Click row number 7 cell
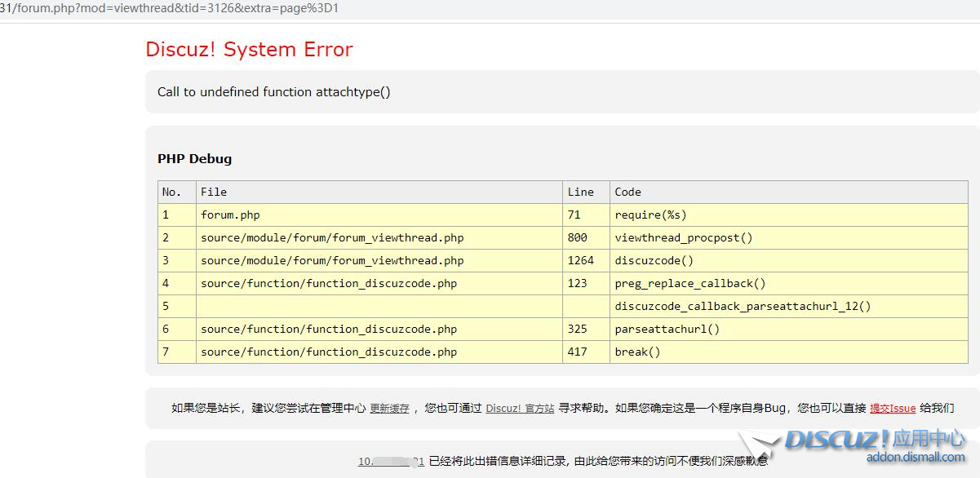The width and height of the screenshot is (980, 478). point(177,352)
